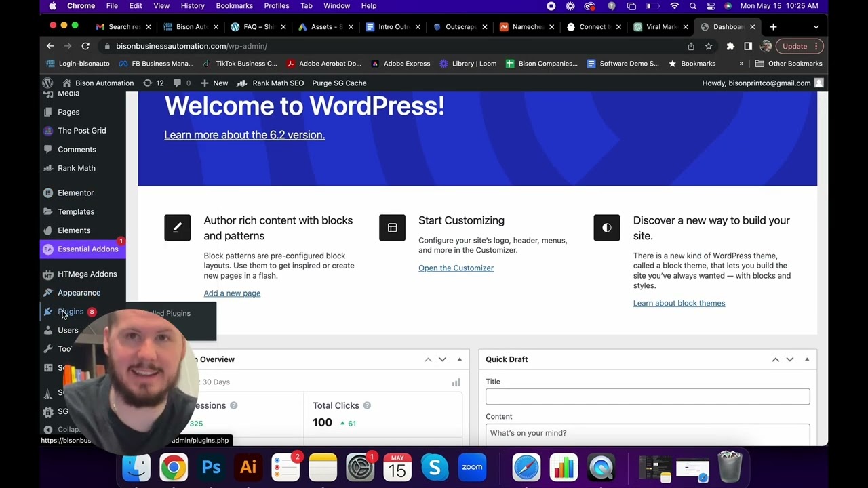868x488 pixels.
Task: Share this page icon in address bar
Action: click(x=691, y=46)
